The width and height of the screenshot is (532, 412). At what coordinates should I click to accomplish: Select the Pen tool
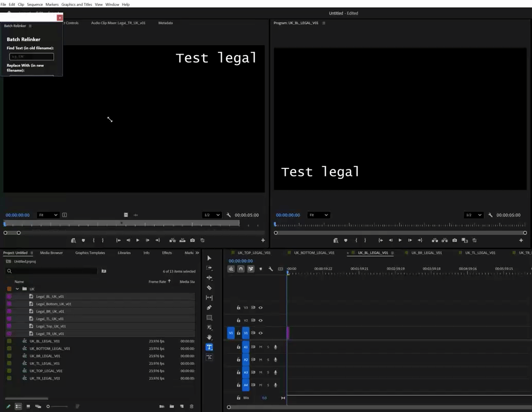point(209,307)
